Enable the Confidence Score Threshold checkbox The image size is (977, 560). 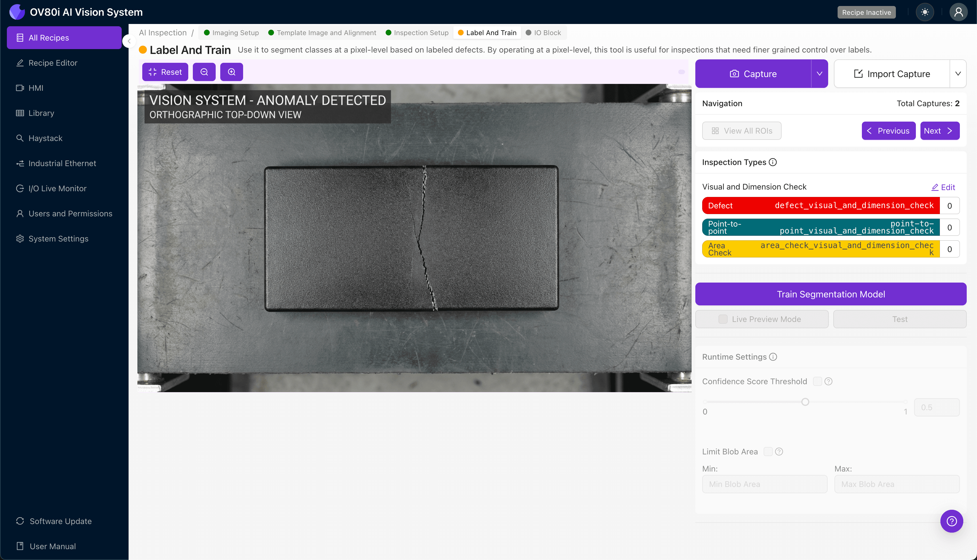click(x=817, y=382)
